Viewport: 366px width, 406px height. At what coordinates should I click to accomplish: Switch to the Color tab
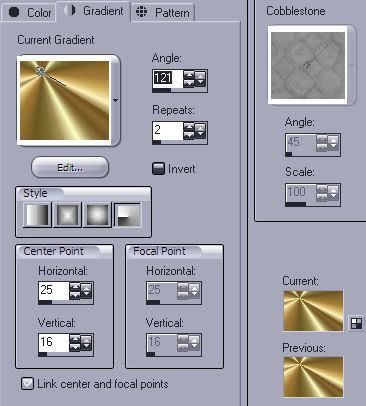coord(29,13)
